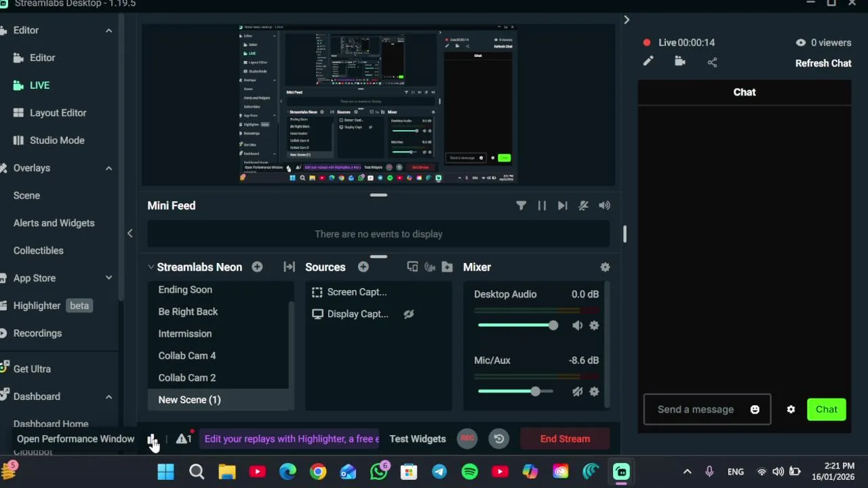Click the add folder icon in Sources

point(447,267)
